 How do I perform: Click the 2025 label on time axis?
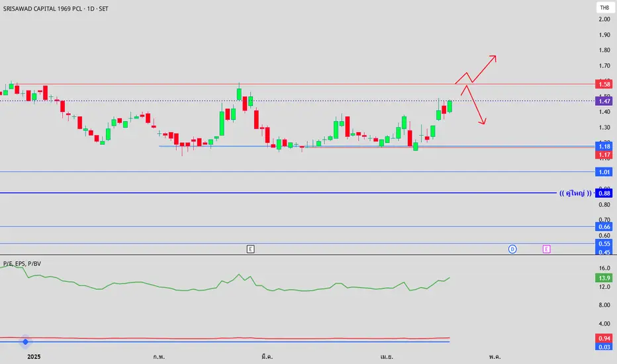[x=34, y=357]
